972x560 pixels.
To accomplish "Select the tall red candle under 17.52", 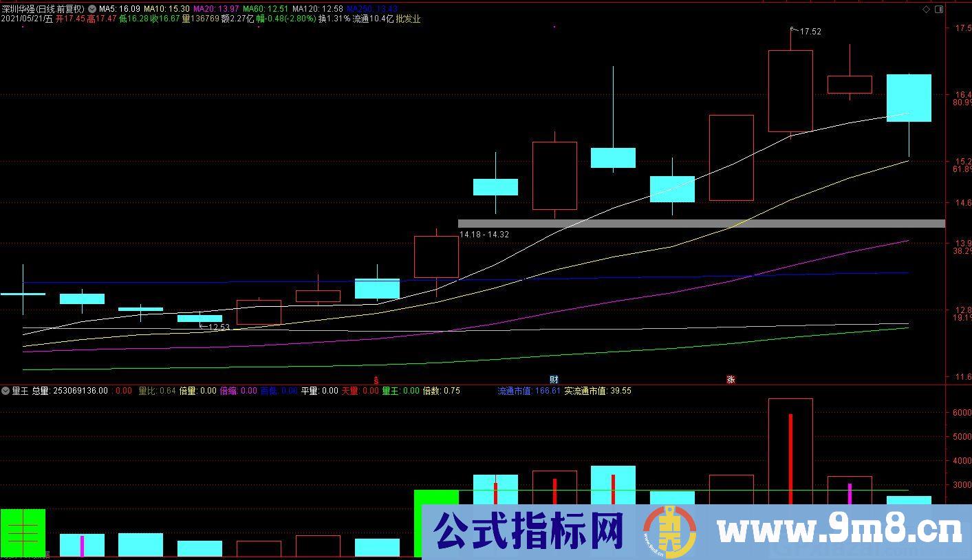I will [x=790, y=91].
